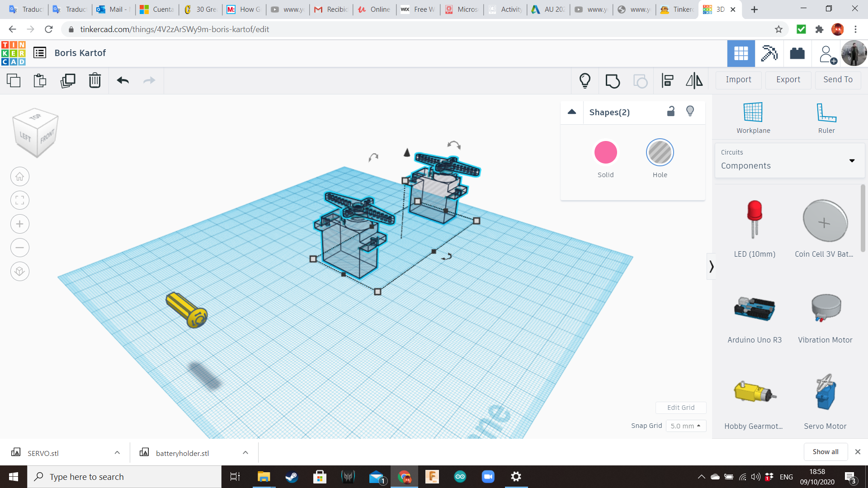Open Export dialog
Image resolution: width=868 pixels, height=488 pixels.
(788, 80)
